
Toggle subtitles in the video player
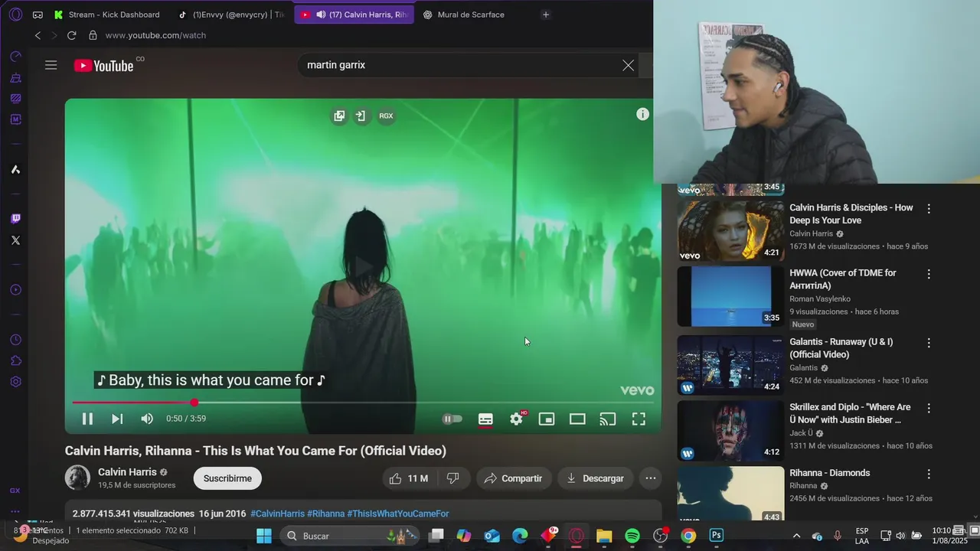click(485, 419)
